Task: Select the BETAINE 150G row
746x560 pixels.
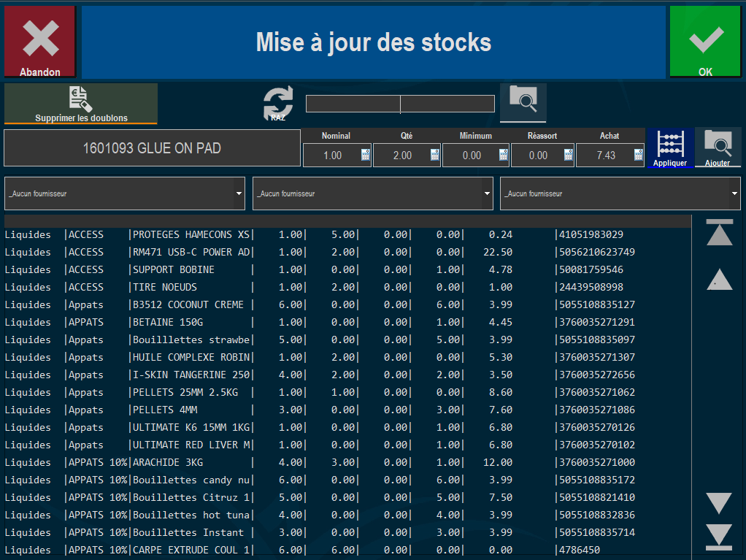Action: (x=347, y=322)
